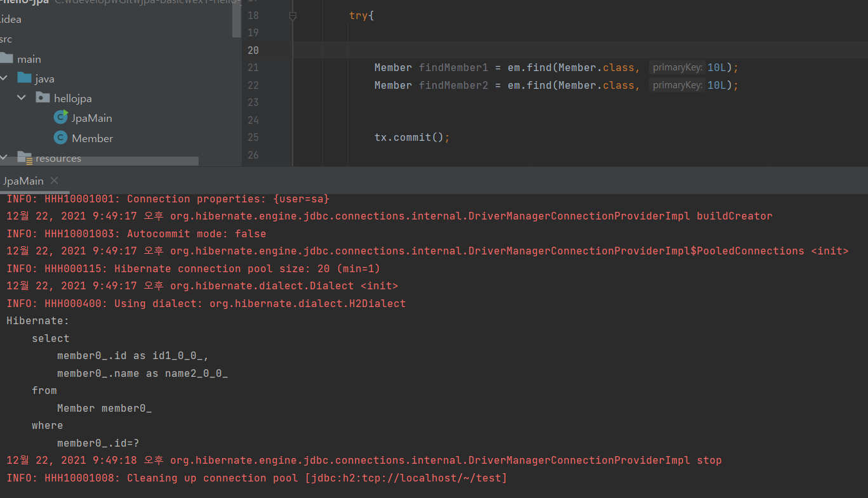Click the 'Using dialect' log line
This screenshot has width=868, height=498.
[206, 303]
